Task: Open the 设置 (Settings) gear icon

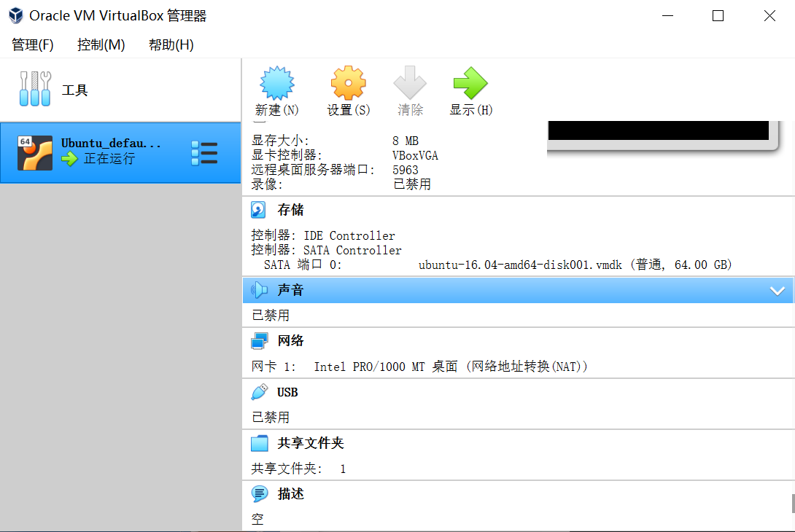Action: coord(348,82)
